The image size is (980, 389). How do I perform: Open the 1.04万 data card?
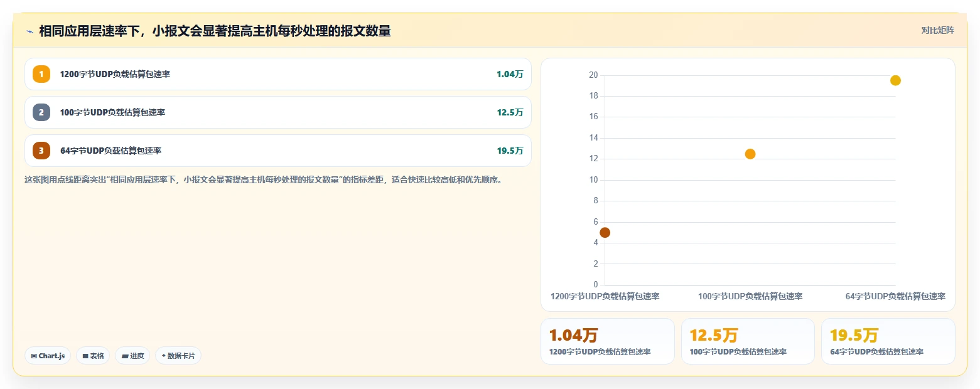tap(608, 341)
